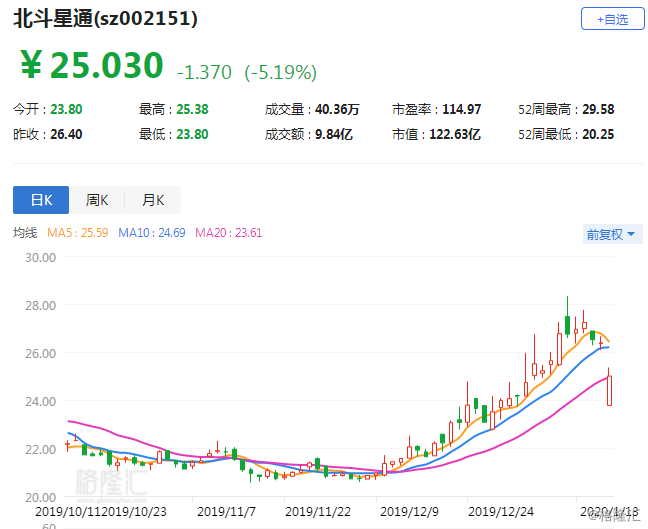Click the 22.00 y-axis label

(x=40, y=449)
